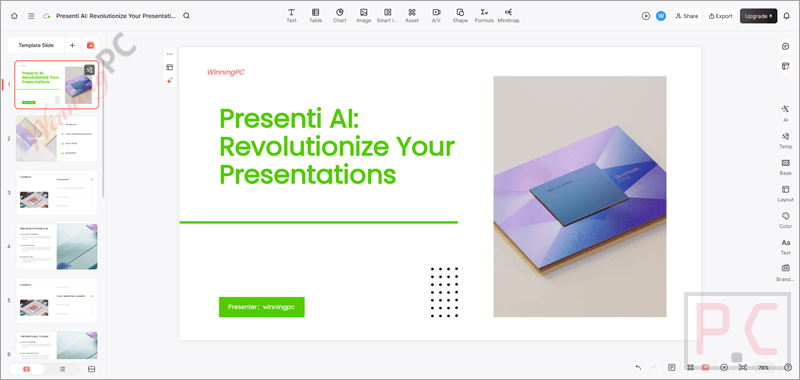
Task: Click the red-orange icon beside the plus button
Action: click(x=90, y=45)
